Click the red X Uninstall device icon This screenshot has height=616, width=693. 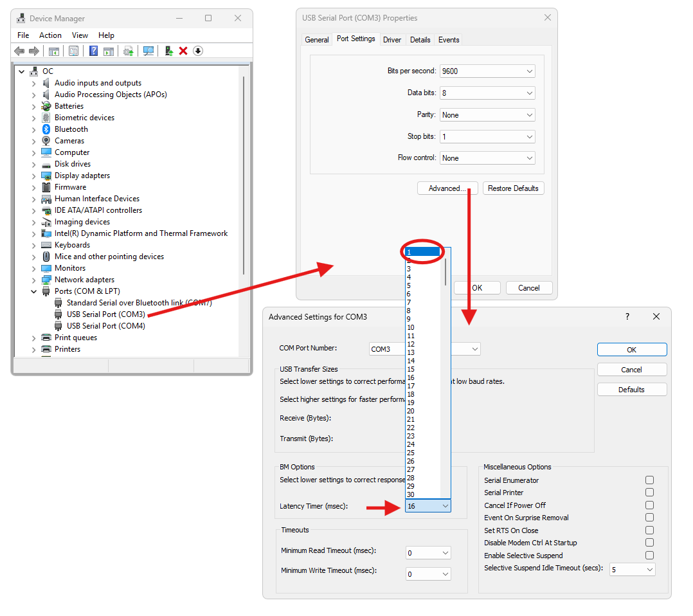pyautogui.click(x=183, y=51)
